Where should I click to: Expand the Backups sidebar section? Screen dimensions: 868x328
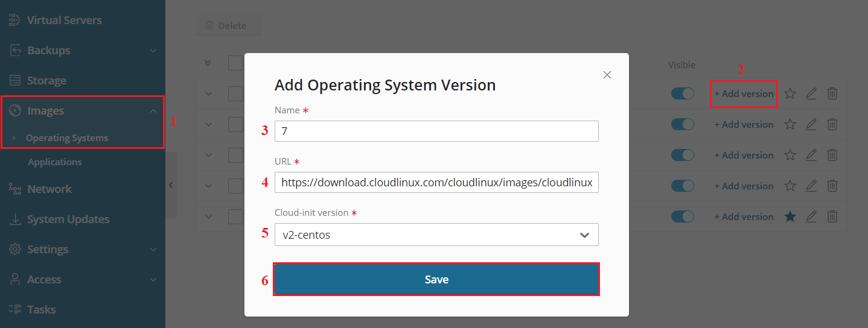pyautogui.click(x=83, y=50)
